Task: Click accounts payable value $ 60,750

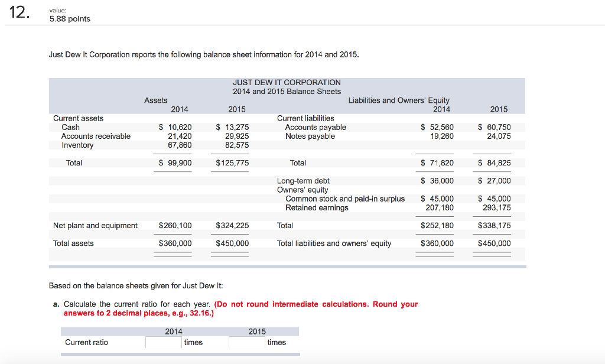Action: [x=495, y=128]
